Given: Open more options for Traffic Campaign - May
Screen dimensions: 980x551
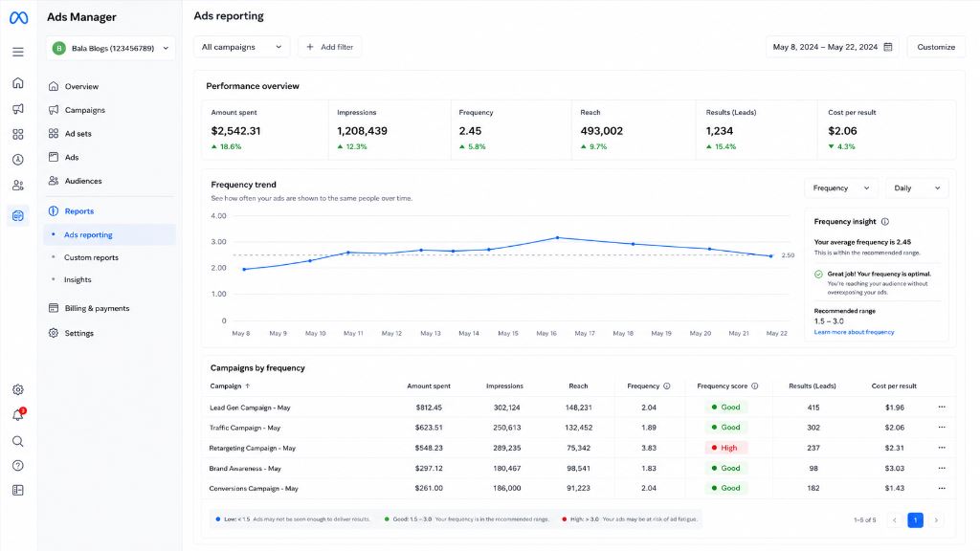Looking at the screenshot, I should click(942, 428).
